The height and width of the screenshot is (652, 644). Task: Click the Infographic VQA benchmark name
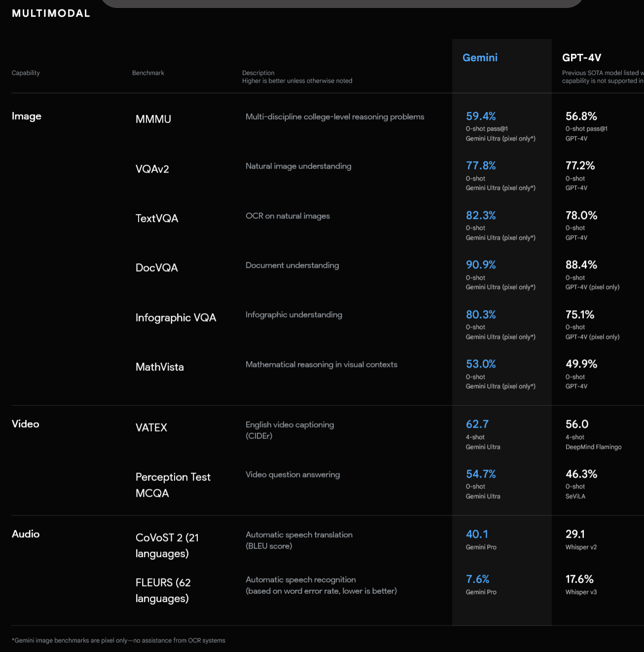(x=176, y=318)
